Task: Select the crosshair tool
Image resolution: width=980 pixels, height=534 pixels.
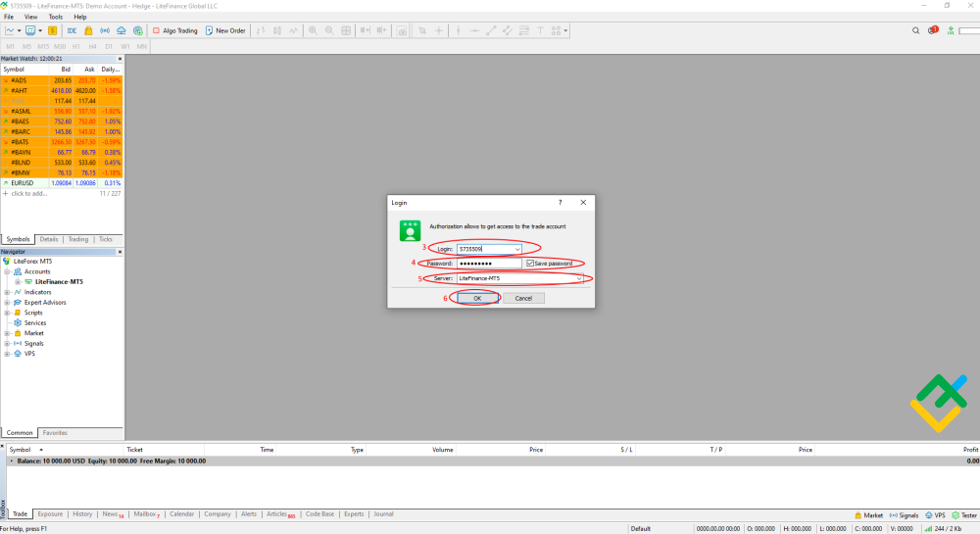Action: pos(439,30)
